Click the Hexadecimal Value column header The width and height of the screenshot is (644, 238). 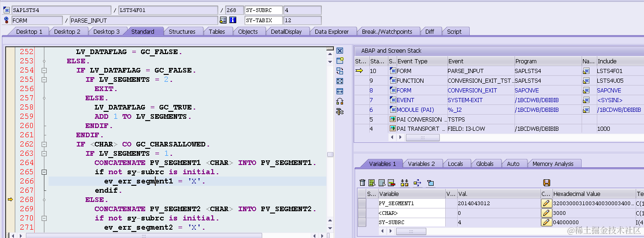(594, 194)
